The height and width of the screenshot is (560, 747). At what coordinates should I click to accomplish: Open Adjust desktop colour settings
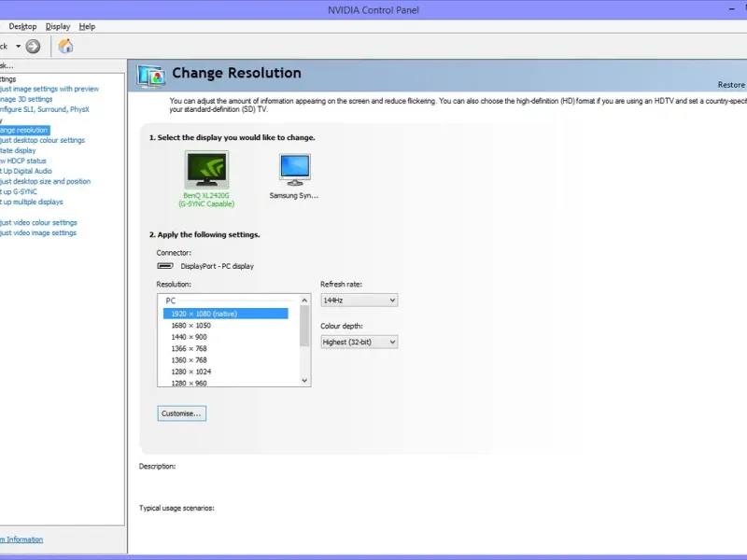(x=42, y=140)
